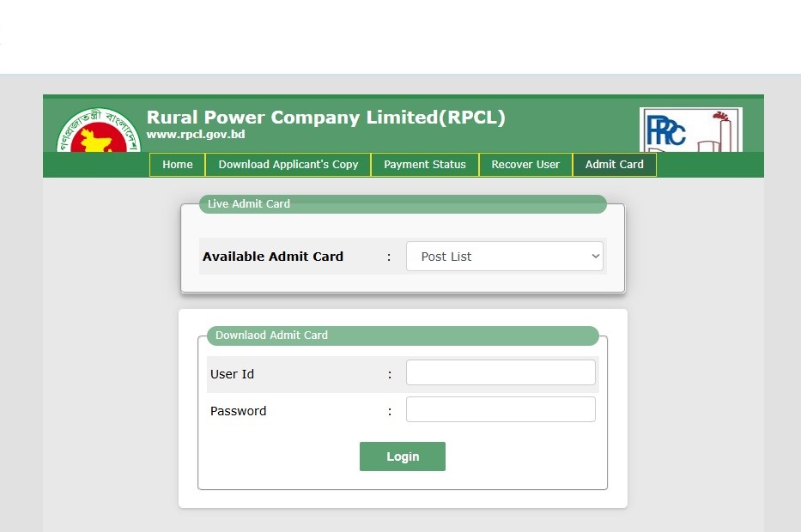The width and height of the screenshot is (801, 532).
Task: Click the User Id label
Action: coord(232,374)
